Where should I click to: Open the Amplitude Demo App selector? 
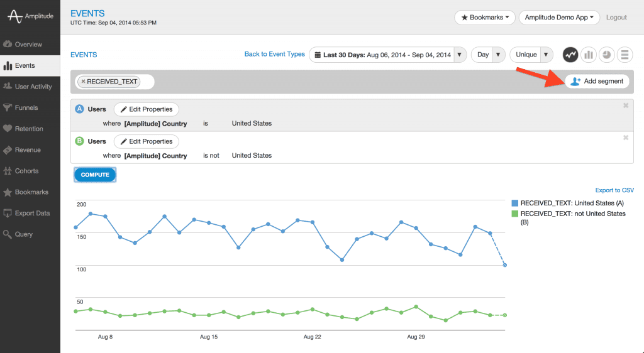(559, 18)
